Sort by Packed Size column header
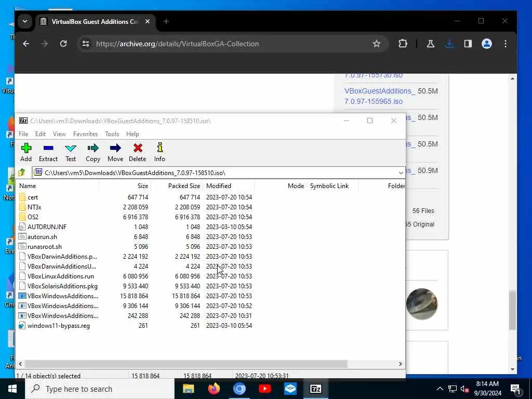This screenshot has width=532, height=399. [x=177, y=186]
